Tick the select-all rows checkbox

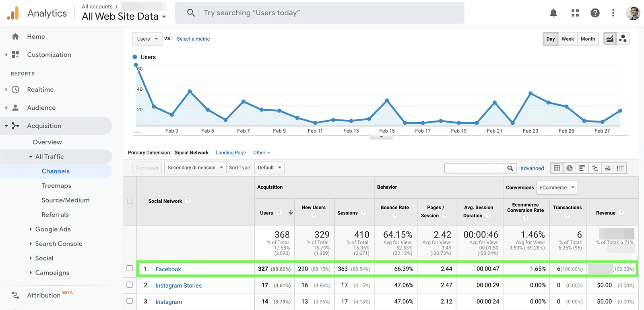pos(130,201)
